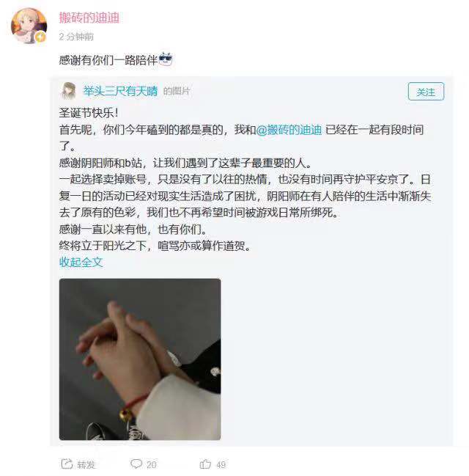
Task: Open 搬砖的迪迪 profile avatar
Action: click(29, 26)
